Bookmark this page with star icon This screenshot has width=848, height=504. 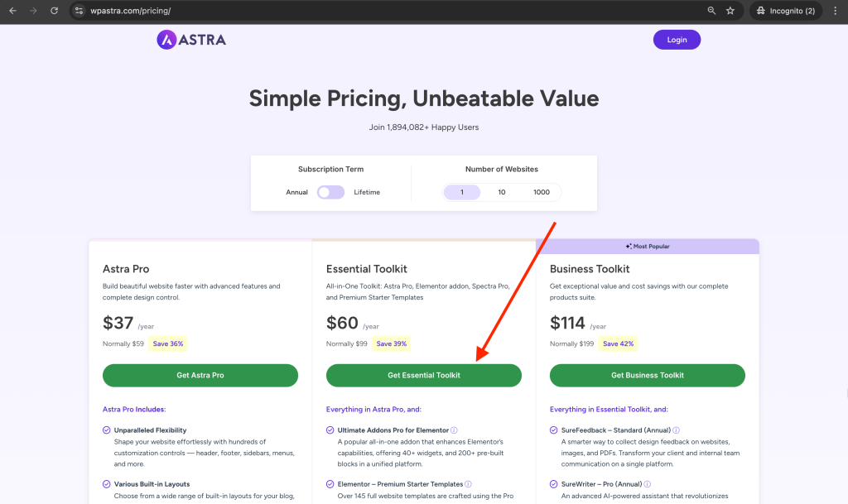pyautogui.click(x=730, y=11)
